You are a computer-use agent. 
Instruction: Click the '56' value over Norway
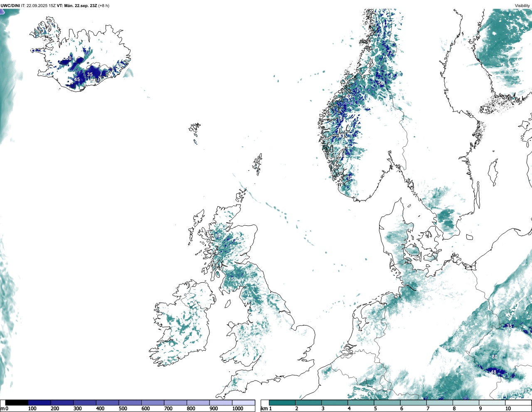381,83
